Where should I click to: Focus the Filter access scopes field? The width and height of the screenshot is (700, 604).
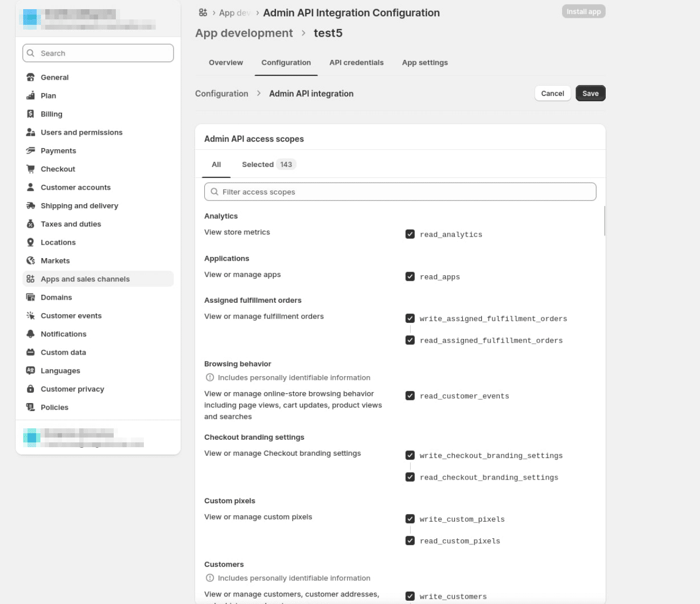point(400,192)
